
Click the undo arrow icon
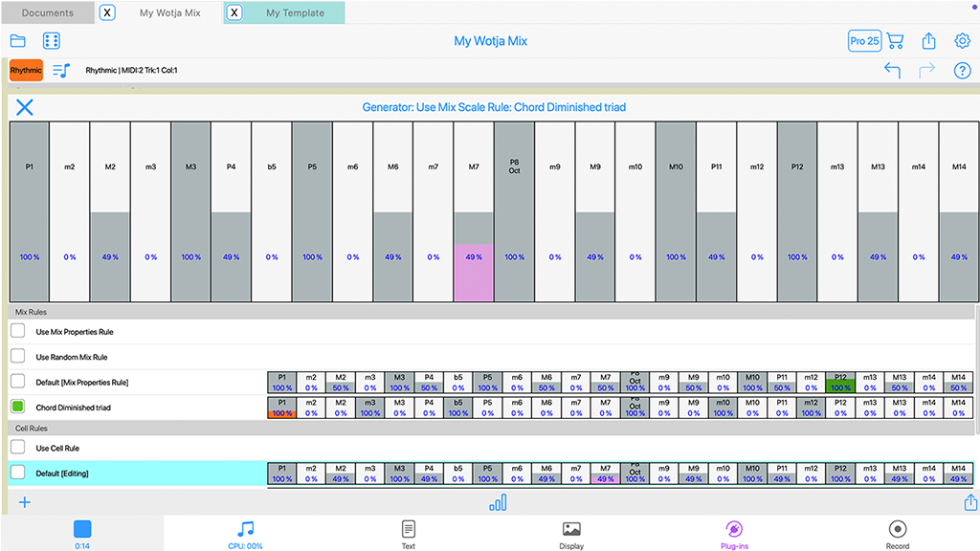click(x=892, y=71)
